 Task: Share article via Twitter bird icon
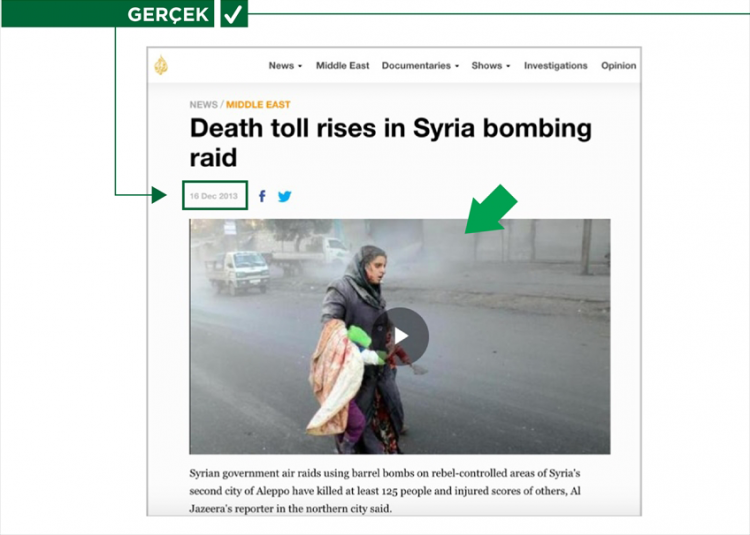pyautogui.click(x=285, y=196)
